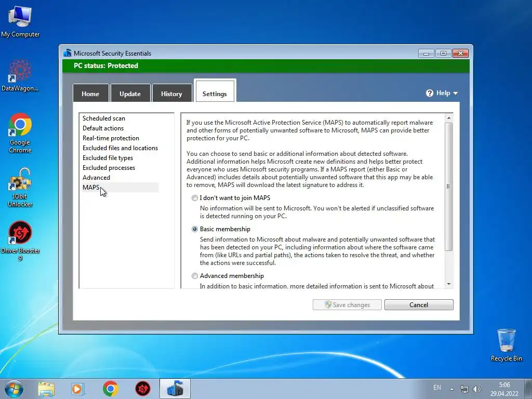
Task: Open the Real-time protection settings
Action: [111, 138]
